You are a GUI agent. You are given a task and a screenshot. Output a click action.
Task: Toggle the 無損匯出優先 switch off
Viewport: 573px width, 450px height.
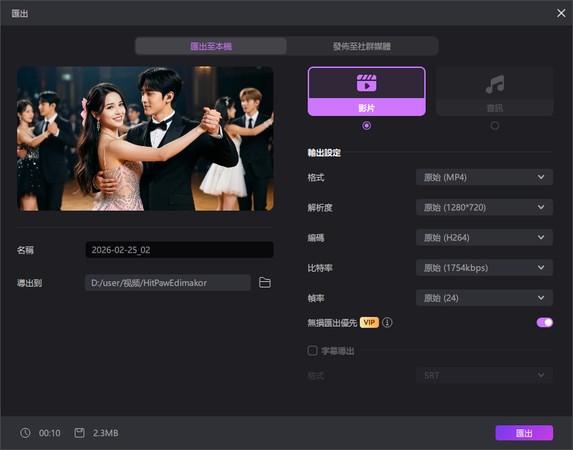(x=544, y=322)
